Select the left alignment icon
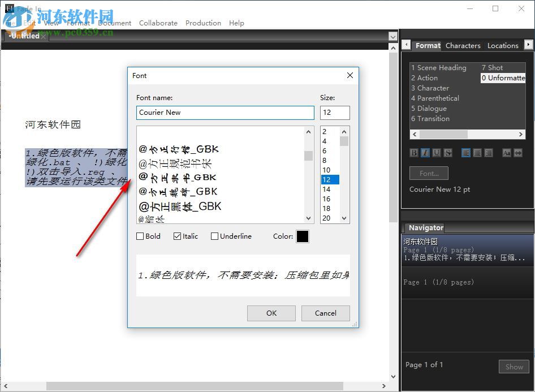This screenshot has height=392, width=535. pyautogui.click(x=465, y=152)
